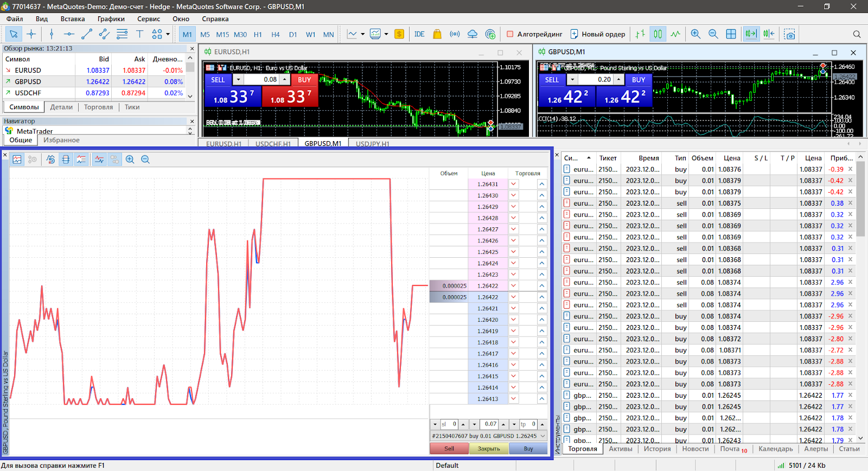Click the blue BUY button on GBPUSD chart

click(x=638, y=80)
